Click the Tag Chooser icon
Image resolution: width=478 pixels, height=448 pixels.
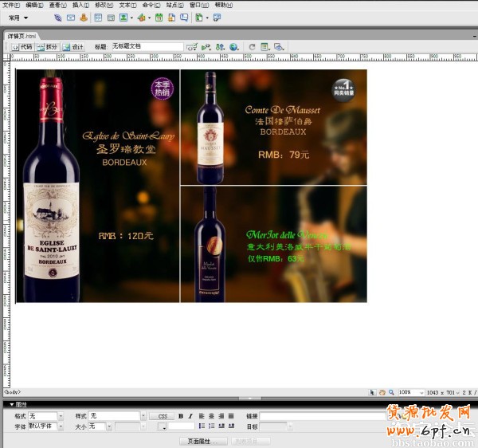click(217, 18)
